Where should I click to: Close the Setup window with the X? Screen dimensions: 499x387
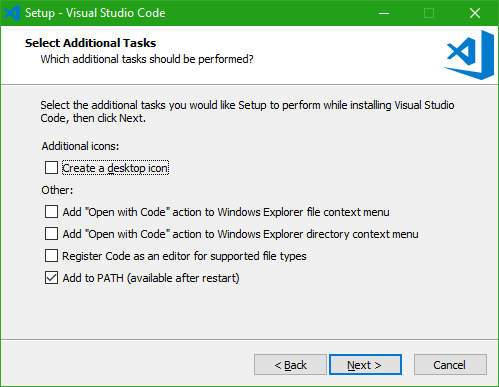click(x=475, y=13)
